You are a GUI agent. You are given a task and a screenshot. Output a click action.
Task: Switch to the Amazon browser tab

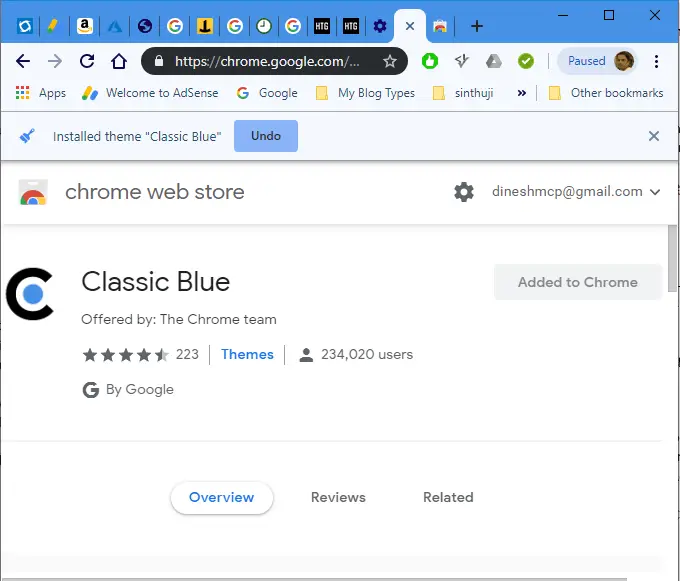click(x=85, y=26)
